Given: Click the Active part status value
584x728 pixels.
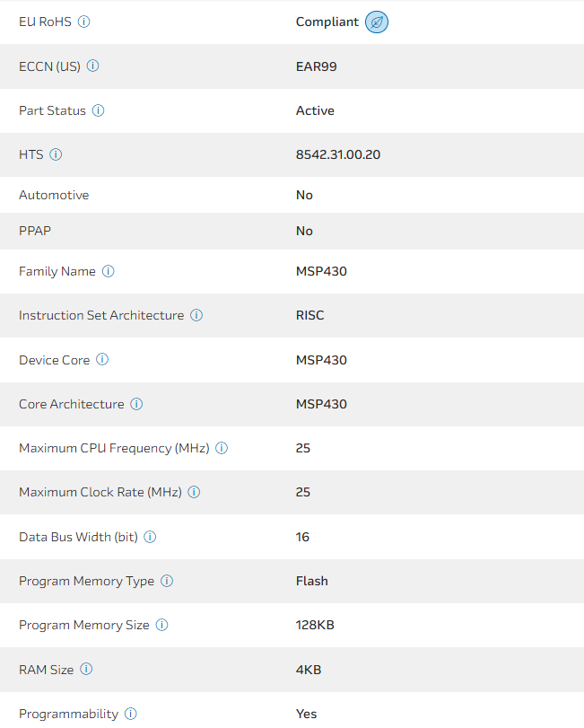Looking at the screenshot, I should (315, 110).
